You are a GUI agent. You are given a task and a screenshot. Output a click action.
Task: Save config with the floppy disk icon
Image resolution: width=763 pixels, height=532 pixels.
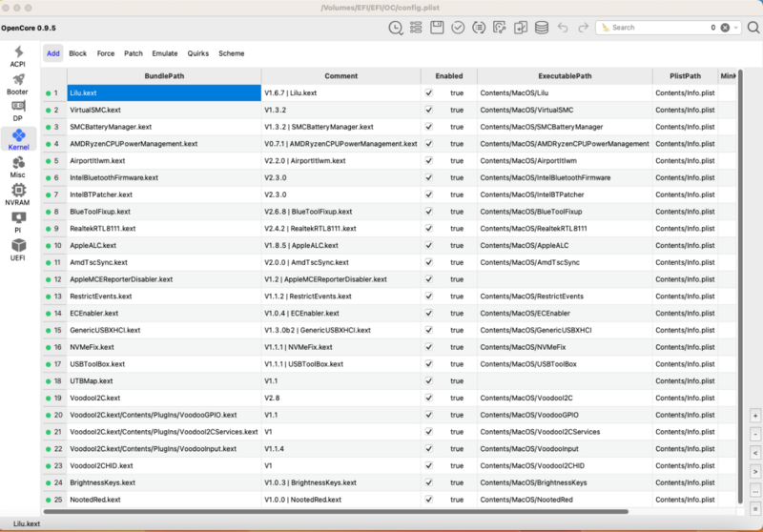pos(437,28)
